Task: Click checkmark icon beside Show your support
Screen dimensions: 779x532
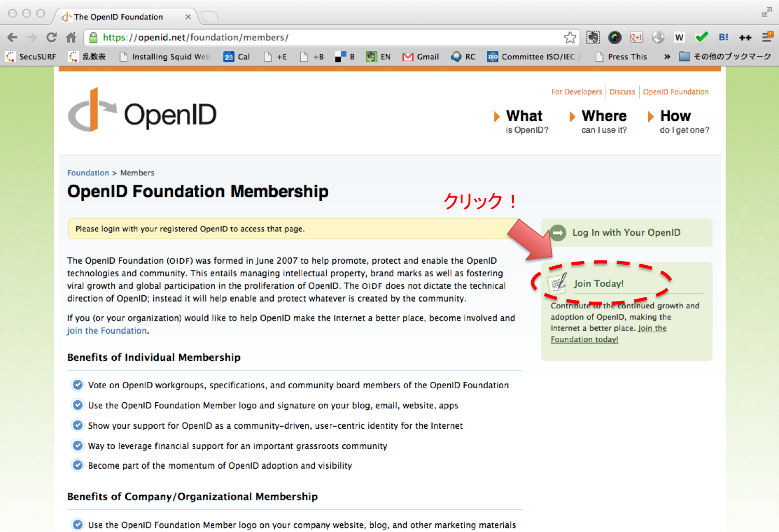Action: 77,425
